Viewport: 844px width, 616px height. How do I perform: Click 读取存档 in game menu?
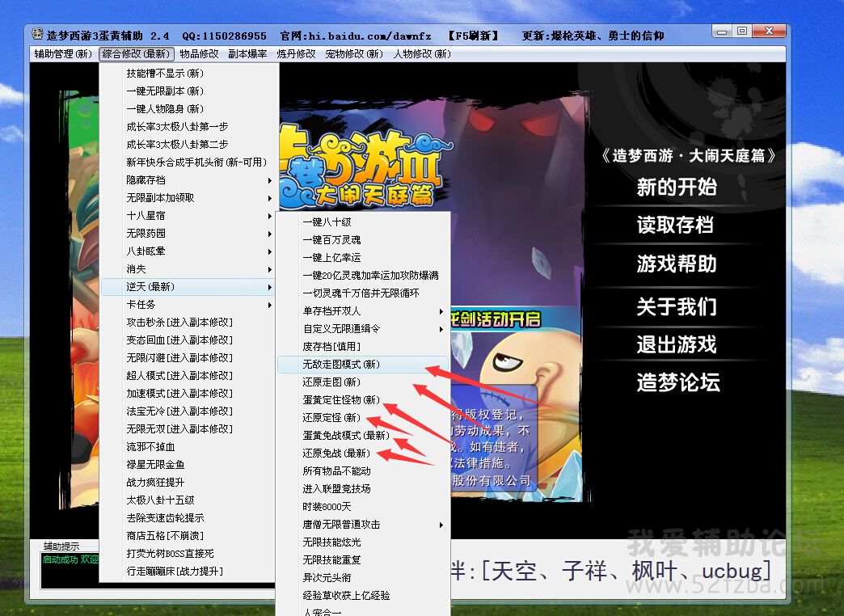pyautogui.click(x=676, y=225)
